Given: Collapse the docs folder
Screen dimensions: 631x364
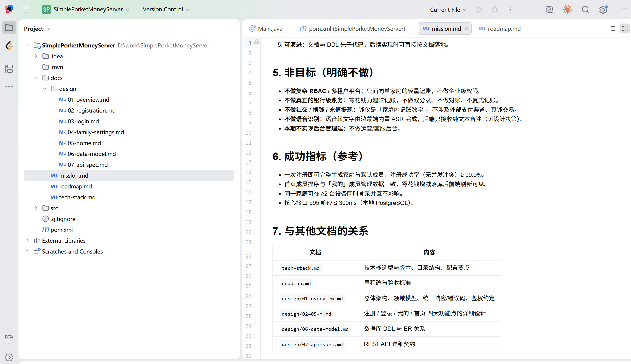Looking at the screenshot, I should click(x=36, y=78).
